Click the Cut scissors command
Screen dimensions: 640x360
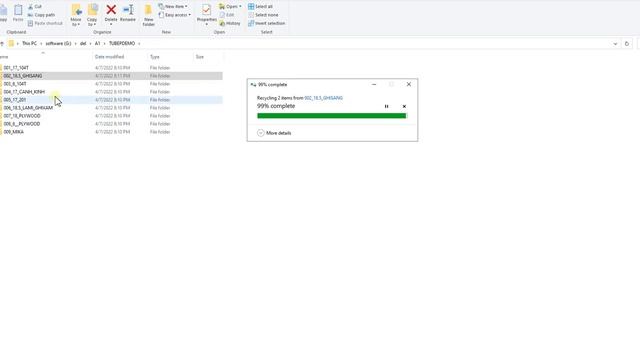pos(35,7)
